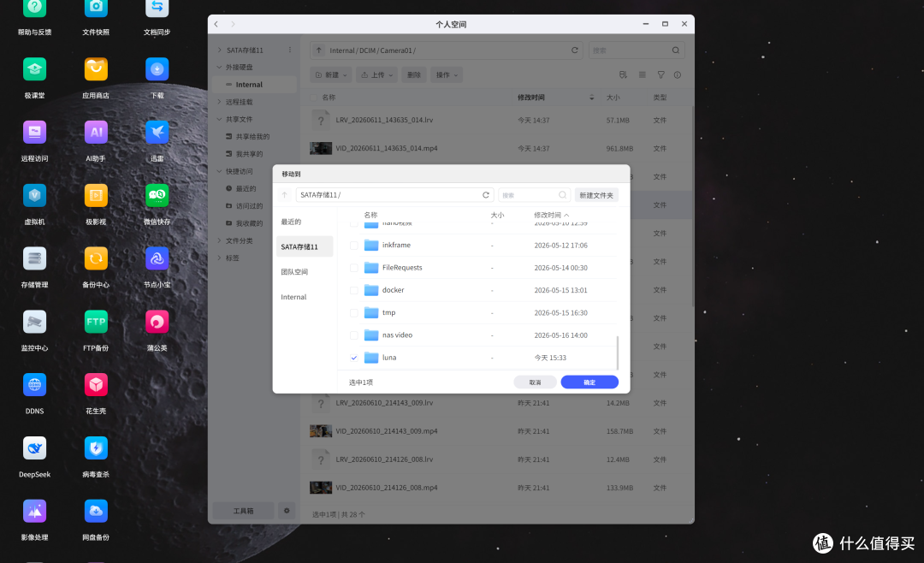Expand the SATA存储11 tree node in the sidebar
Screen dimensions: 924x563
click(x=219, y=50)
